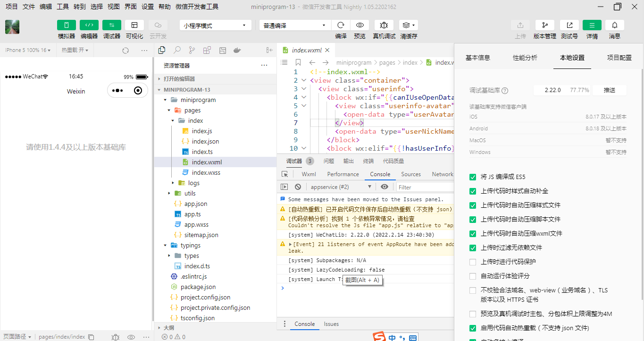The image size is (644, 341).
Task: Click the inspect element picker beside Wxml tab
Action: pyautogui.click(x=285, y=174)
